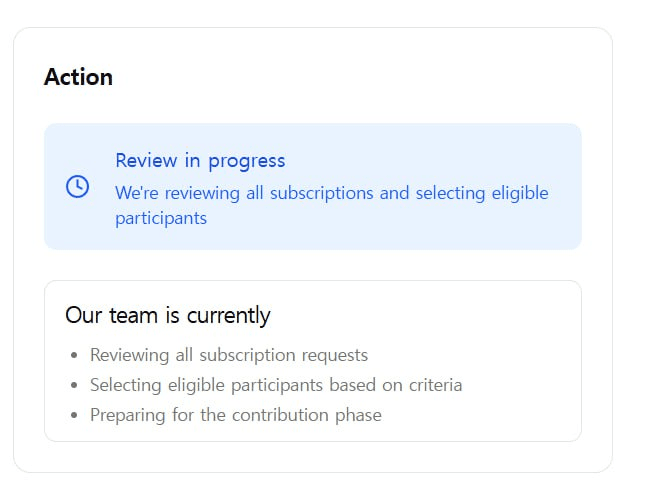The image size is (667, 487).
Task: Click the lone word "participants" ending the banner text
Action: (x=161, y=218)
